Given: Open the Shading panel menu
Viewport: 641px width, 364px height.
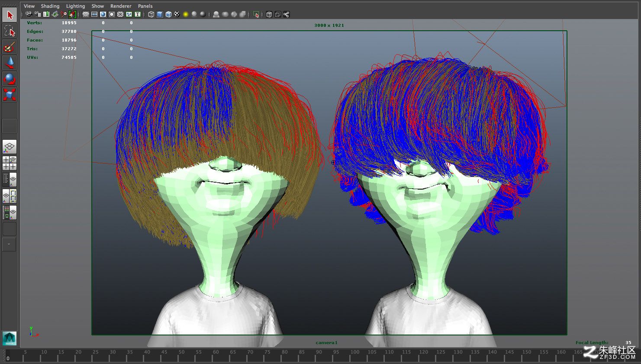Looking at the screenshot, I should (50, 6).
